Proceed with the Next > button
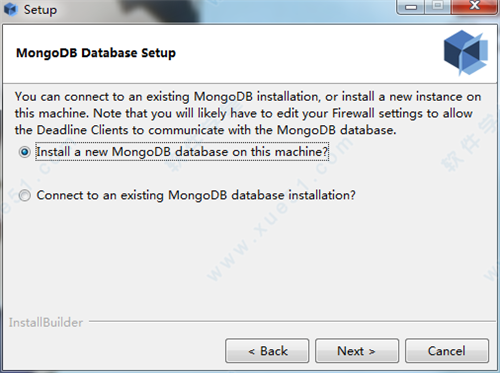This screenshot has height=373, width=500. [357, 351]
